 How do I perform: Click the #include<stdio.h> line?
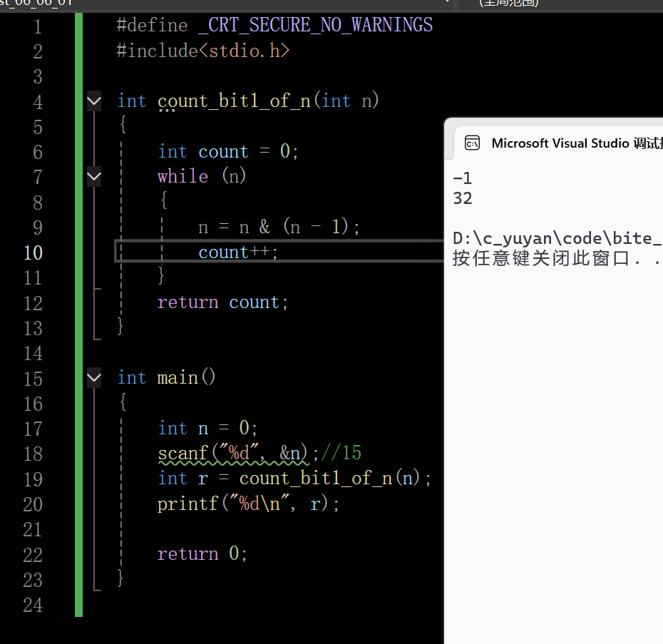click(x=203, y=51)
